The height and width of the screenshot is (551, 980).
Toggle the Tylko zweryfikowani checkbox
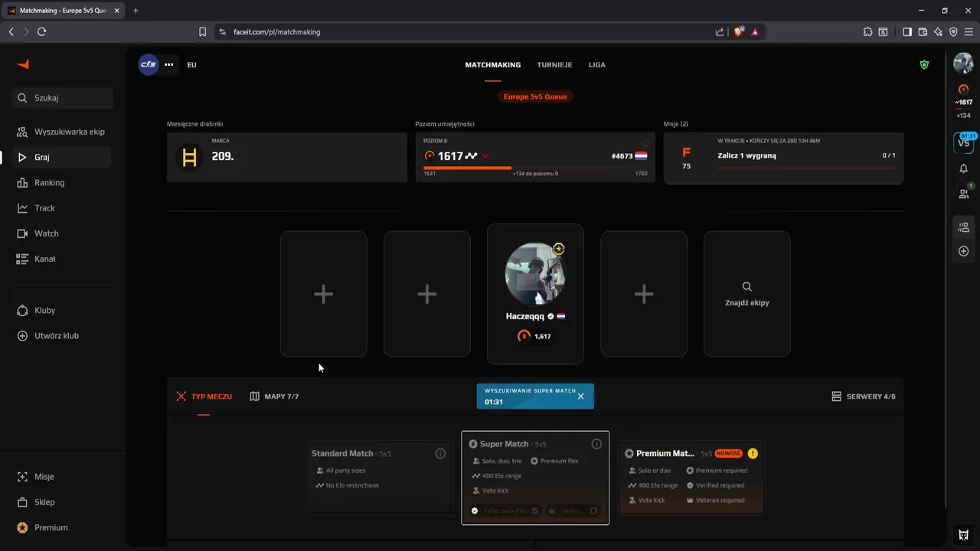534,510
